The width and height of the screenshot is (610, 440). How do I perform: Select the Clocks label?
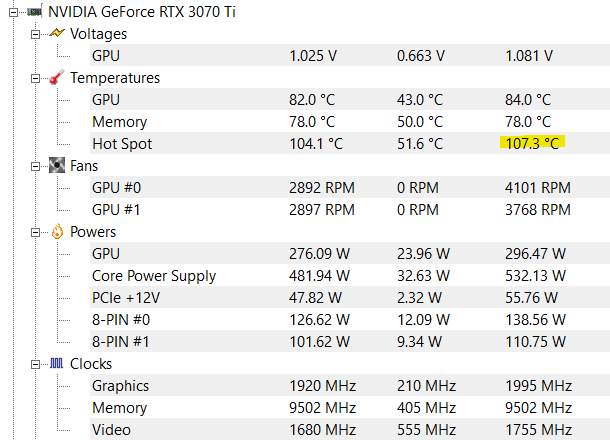(x=91, y=364)
